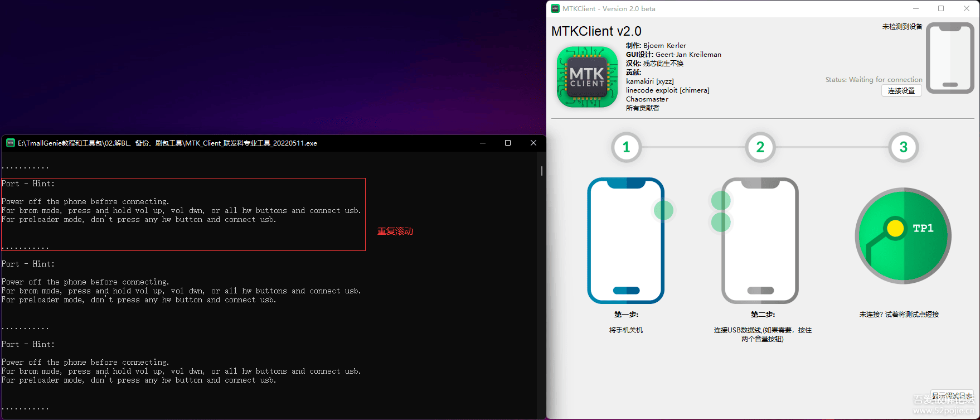This screenshot has width=980, height=420.
Task: Click the step 1 numbered circle
Action: click(626, 147)
